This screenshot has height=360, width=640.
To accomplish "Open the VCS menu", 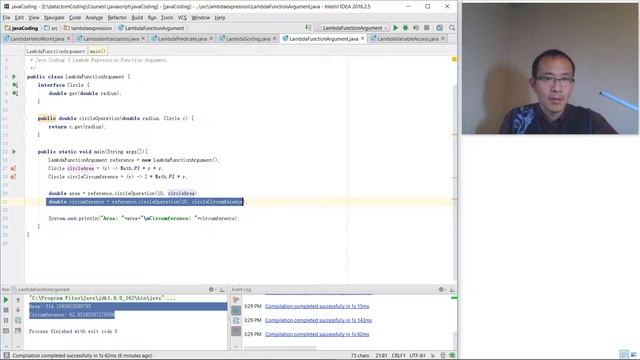I will [182, 18].
